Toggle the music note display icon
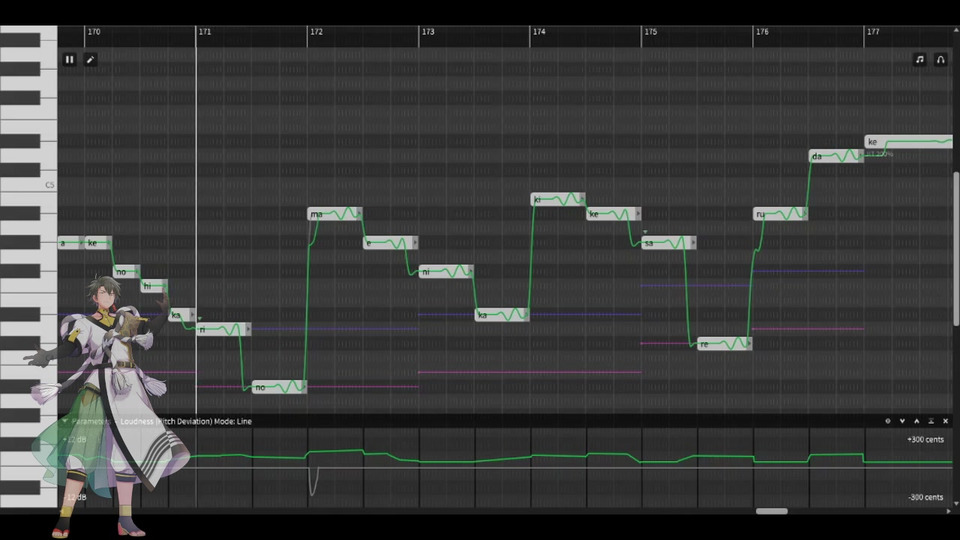 pos(920,59)
